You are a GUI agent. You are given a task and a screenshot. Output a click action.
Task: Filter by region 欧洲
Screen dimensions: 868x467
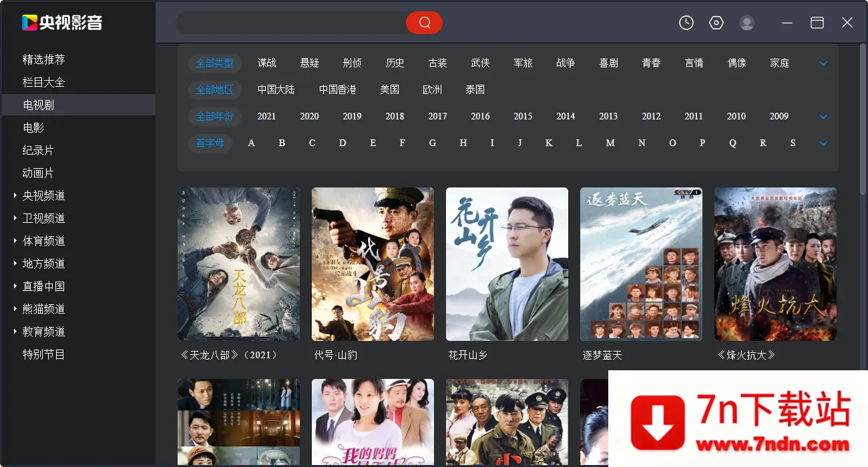[x=433, y=89]
